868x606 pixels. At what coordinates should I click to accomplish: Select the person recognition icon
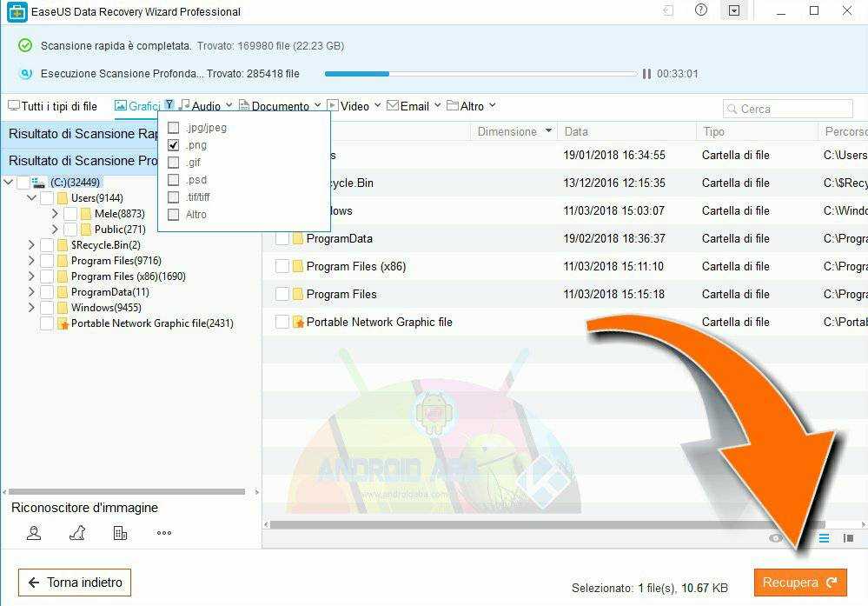click(x=34, y=533)
